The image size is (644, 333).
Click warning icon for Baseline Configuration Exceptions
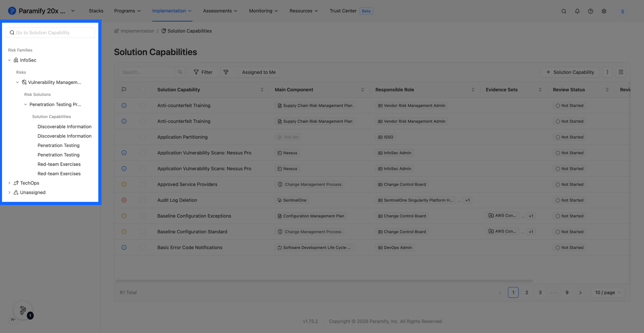pos(124,216)
